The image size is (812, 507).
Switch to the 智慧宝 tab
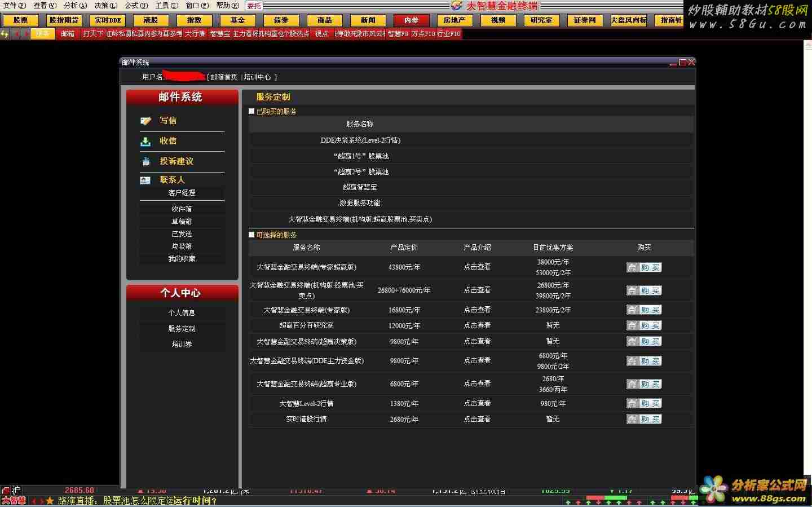(220, 34)
